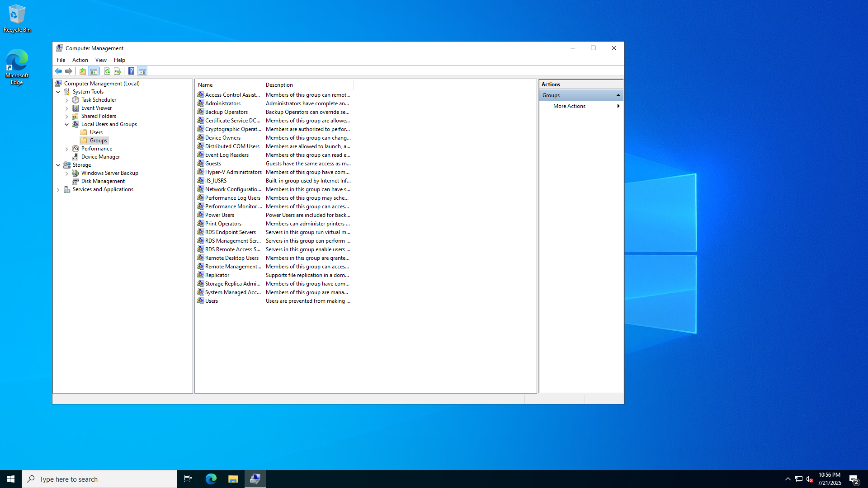
Task: Select the Administrators group entry
Action: pos(222,103)
